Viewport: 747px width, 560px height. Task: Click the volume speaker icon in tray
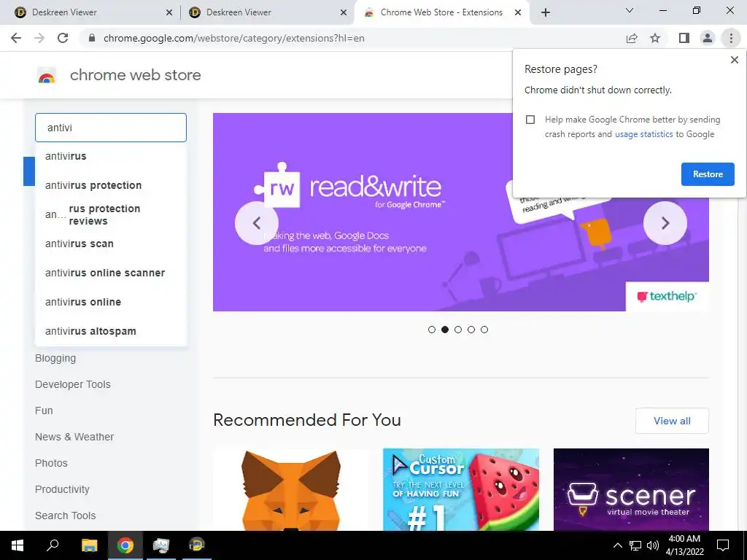(x=653, y=545)
